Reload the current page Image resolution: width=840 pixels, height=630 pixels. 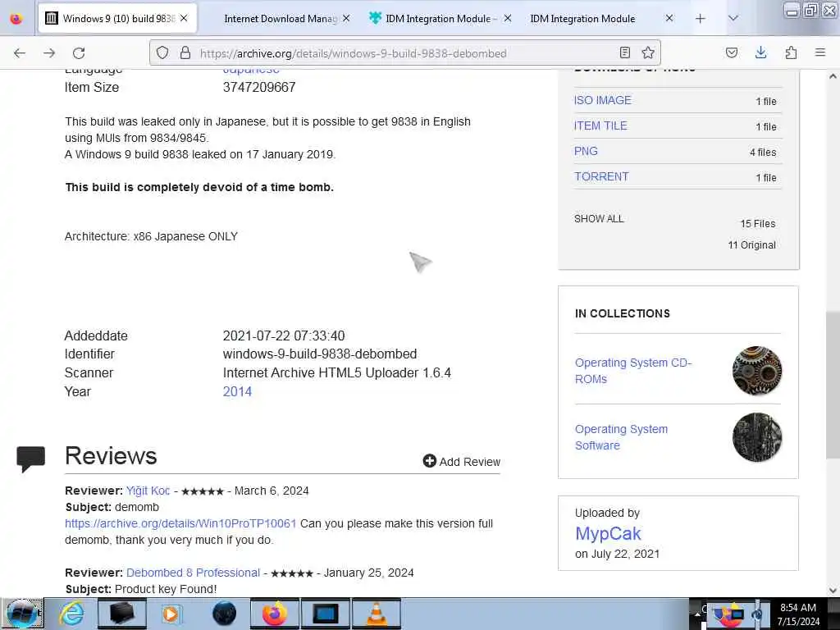(x=79, y=53)
